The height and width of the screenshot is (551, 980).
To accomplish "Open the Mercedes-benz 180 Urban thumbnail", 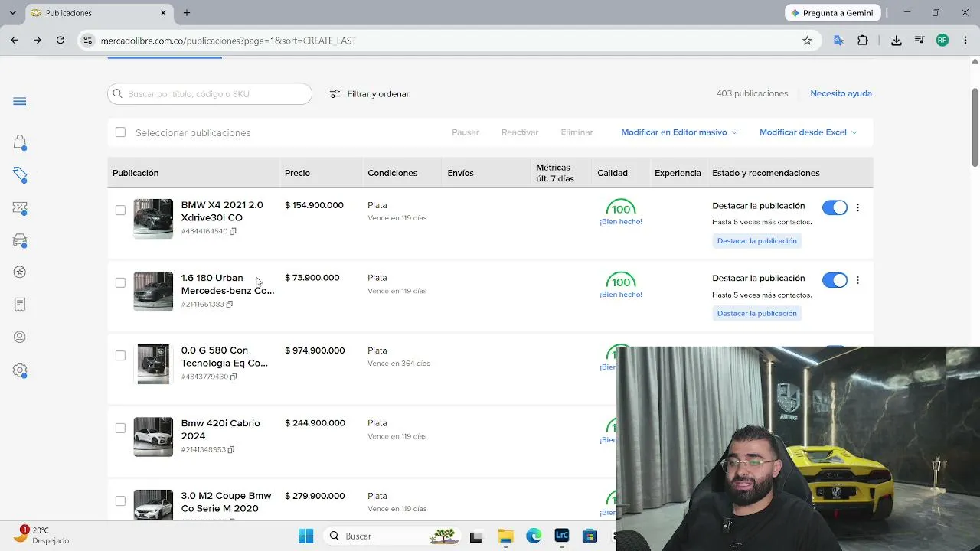I will (153, 292).
